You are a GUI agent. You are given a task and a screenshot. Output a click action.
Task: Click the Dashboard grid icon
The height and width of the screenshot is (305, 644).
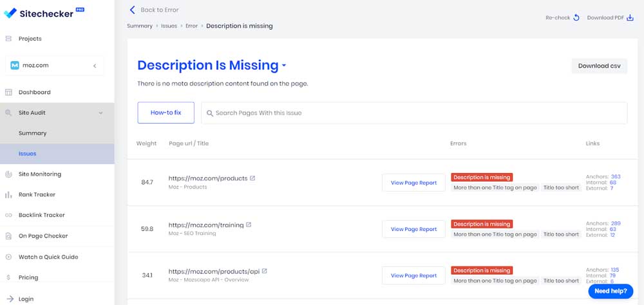[8, 93]
